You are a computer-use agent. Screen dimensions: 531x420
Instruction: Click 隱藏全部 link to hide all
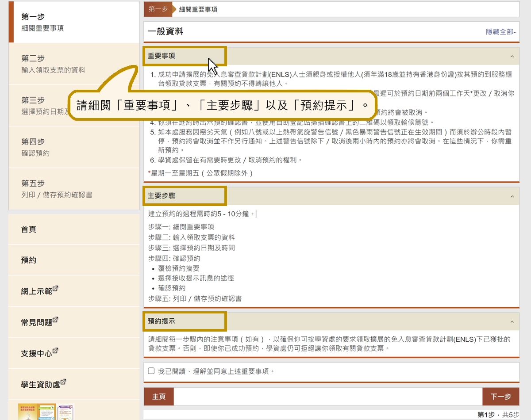pyautogui.click(x=500, y=32)
